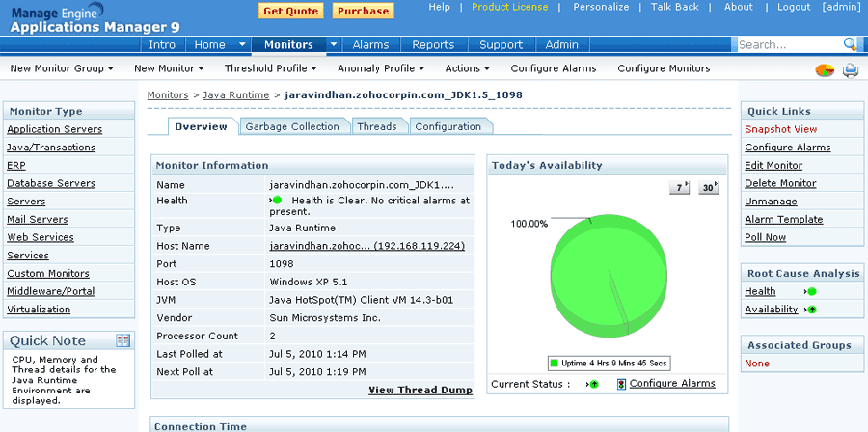Click the Purchase button

pyautogui.click(x=364, y=11)
